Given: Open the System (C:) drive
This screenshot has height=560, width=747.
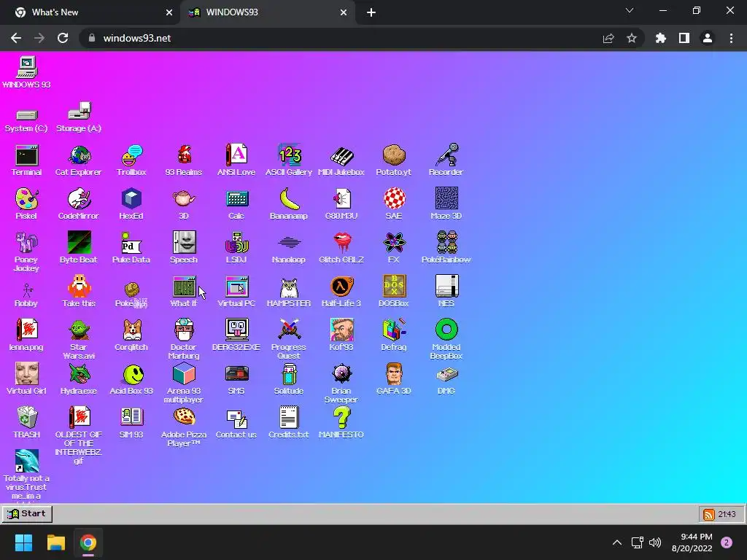Looking at the screenshot, I should coord(27,114).
